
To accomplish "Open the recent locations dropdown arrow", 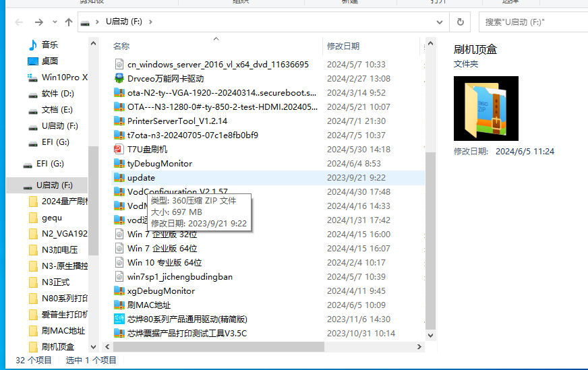I will pos(54,22).
